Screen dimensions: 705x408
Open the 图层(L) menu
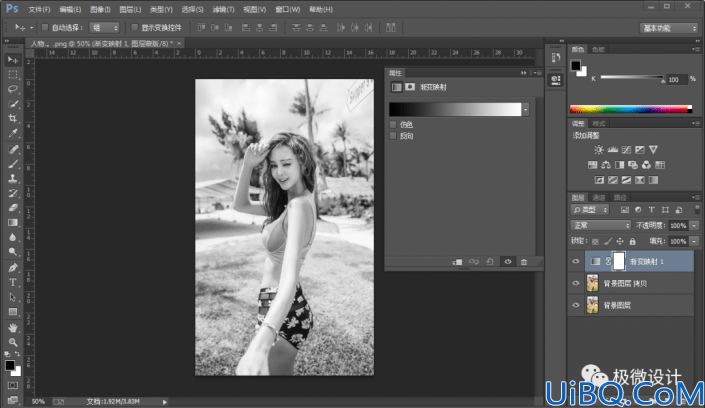(130, 9)
